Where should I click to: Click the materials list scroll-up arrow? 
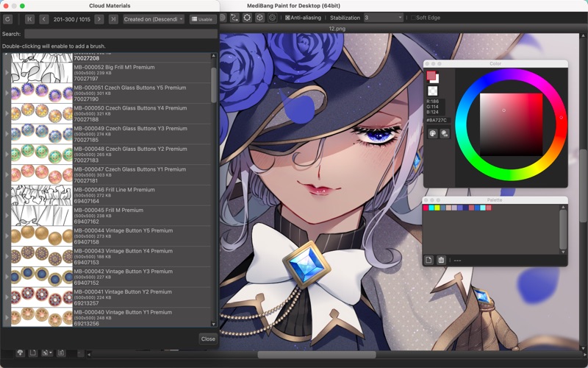pos(214,56)
